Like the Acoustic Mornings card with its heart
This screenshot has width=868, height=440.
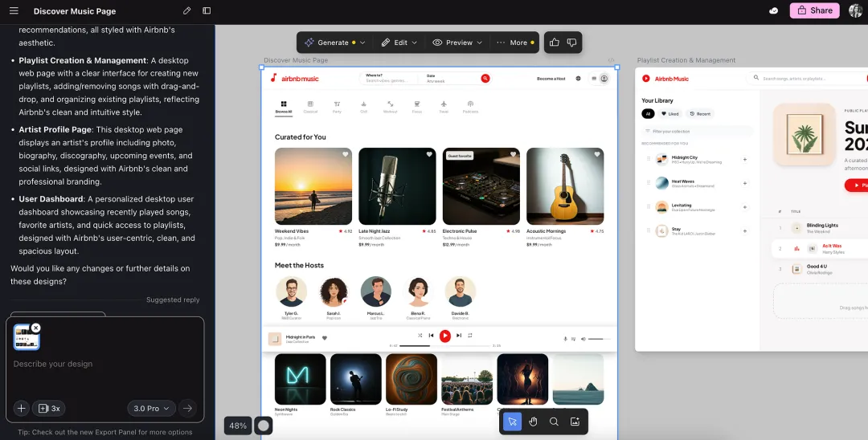click(x=596, y=154)
